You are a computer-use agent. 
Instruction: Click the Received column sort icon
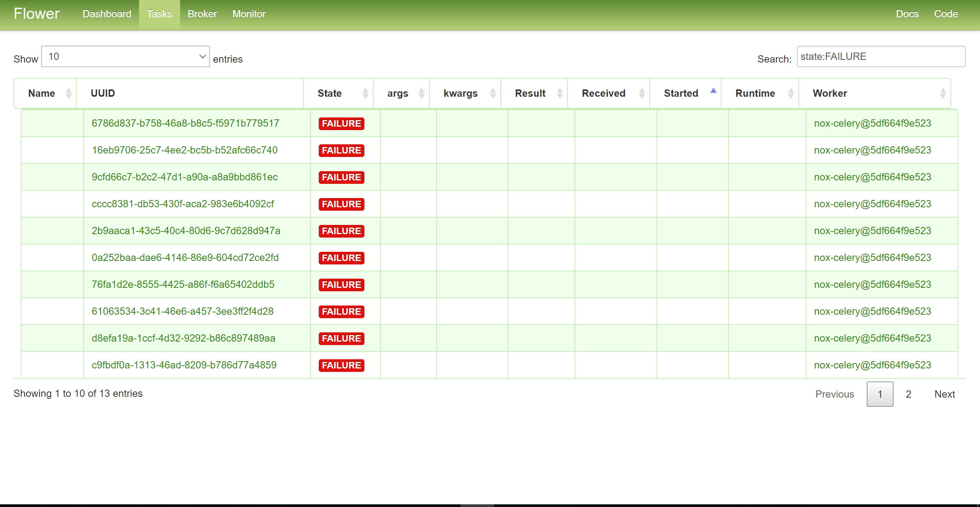pyautogui.click(x=642, y=93)
